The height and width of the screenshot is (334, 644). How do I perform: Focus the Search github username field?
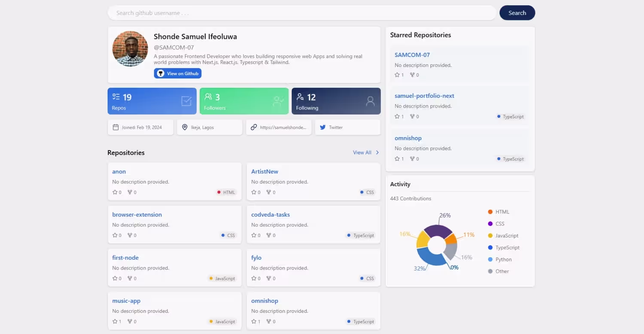[x=302, y=13]
